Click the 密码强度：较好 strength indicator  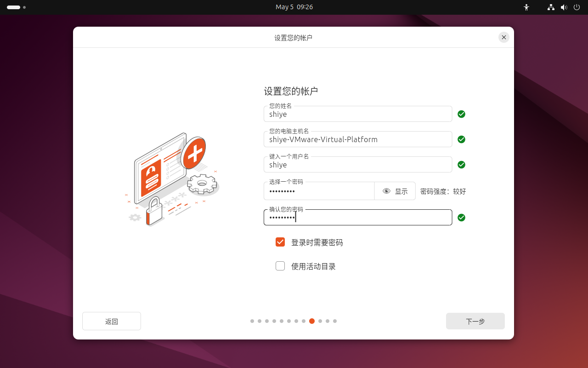[x=444, y=191]
